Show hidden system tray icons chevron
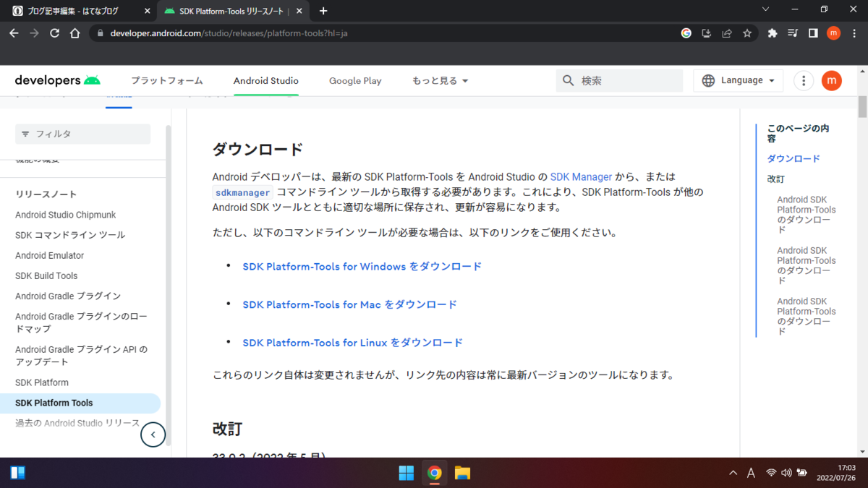 point(733,473)
